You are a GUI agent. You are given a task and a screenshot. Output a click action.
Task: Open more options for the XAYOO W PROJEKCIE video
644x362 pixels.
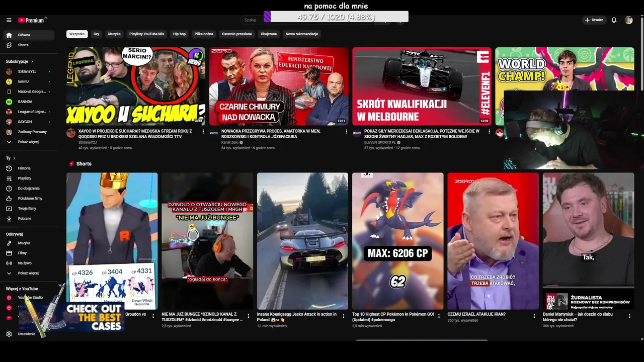[x=203, y=132]
